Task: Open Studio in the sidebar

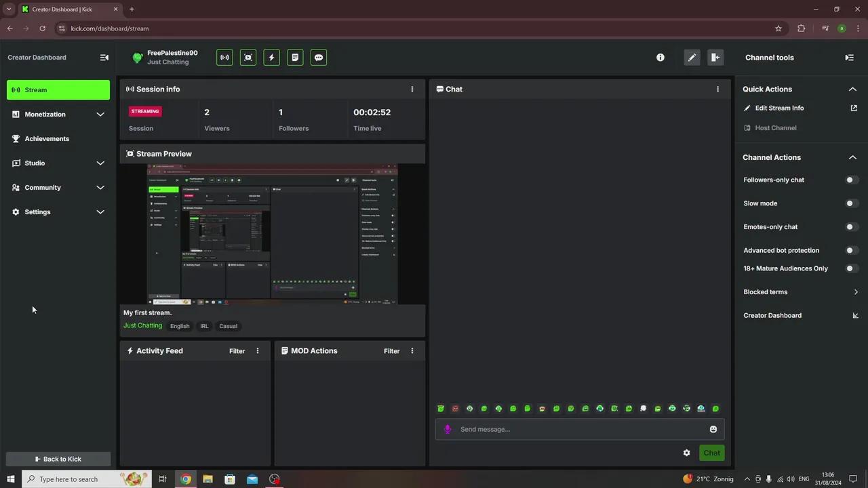Action: coord(58,163)
